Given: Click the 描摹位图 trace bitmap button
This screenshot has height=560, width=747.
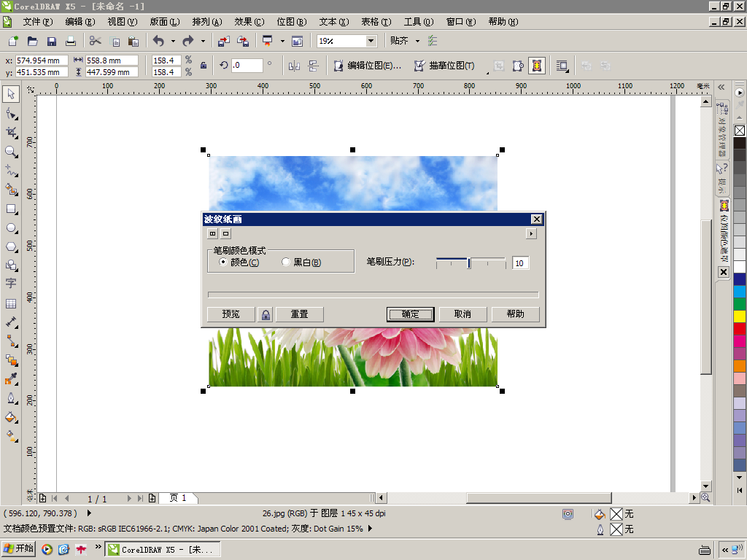Looking at the screenshot, I should tap(445, 66).
